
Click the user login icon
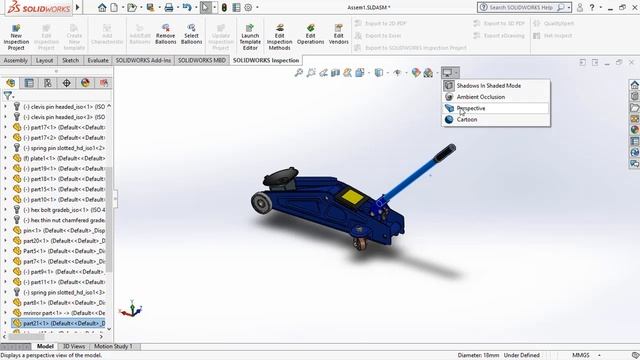580,7
